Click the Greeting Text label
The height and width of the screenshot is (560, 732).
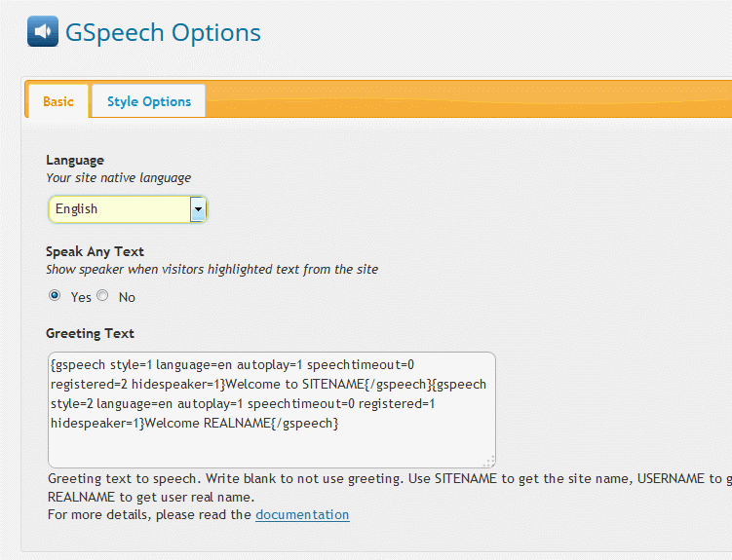(x=90, y=334)
